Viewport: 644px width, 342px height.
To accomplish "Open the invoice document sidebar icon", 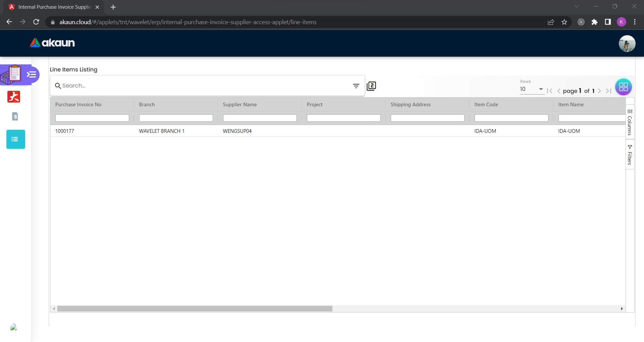I will (x=15, y=116).
